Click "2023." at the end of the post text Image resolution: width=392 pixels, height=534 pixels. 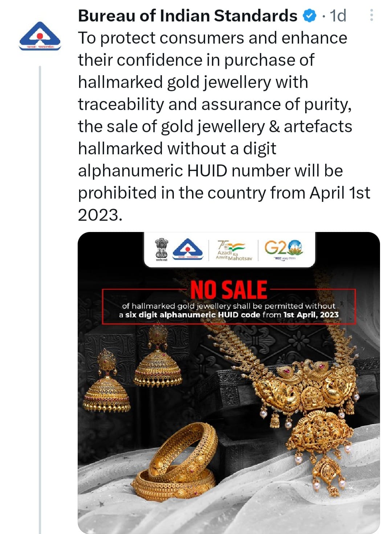100,215
